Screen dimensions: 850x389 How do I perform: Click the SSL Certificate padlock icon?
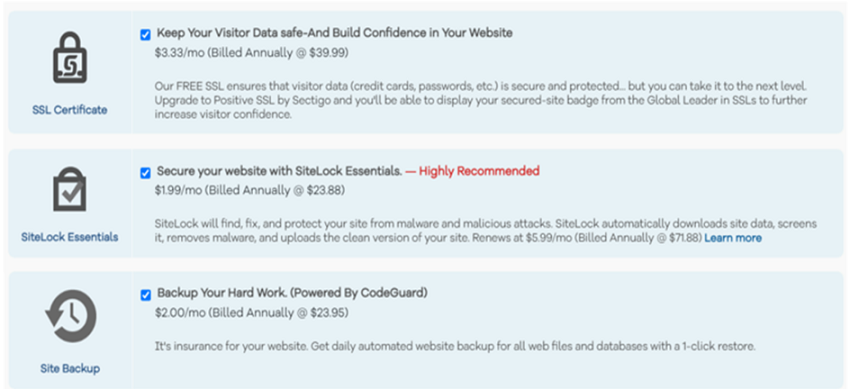pyautogui.click(x=70, y=57)
